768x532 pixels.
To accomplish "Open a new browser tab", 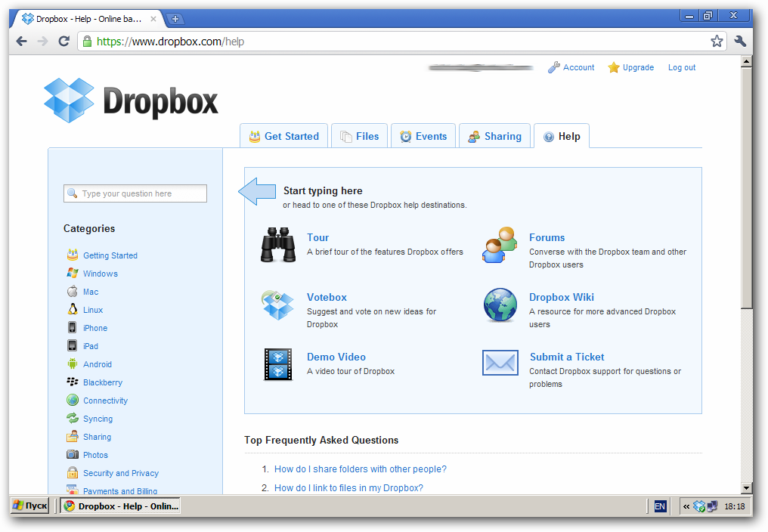I will pos(175,19).
